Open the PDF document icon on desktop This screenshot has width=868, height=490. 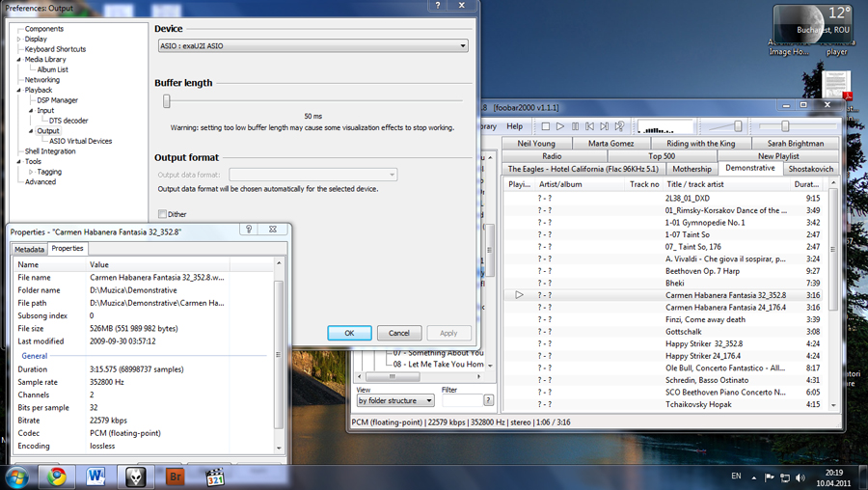click(836, 86)
